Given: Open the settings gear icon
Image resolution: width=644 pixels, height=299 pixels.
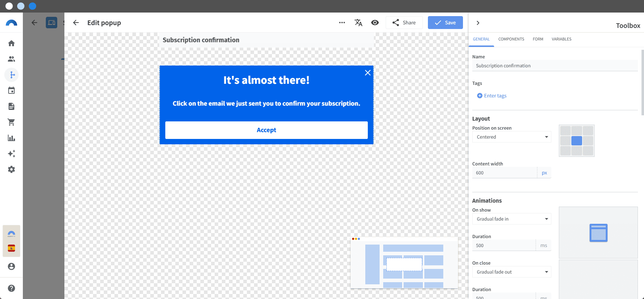Looking at the screenshot, I should point(11,169).
